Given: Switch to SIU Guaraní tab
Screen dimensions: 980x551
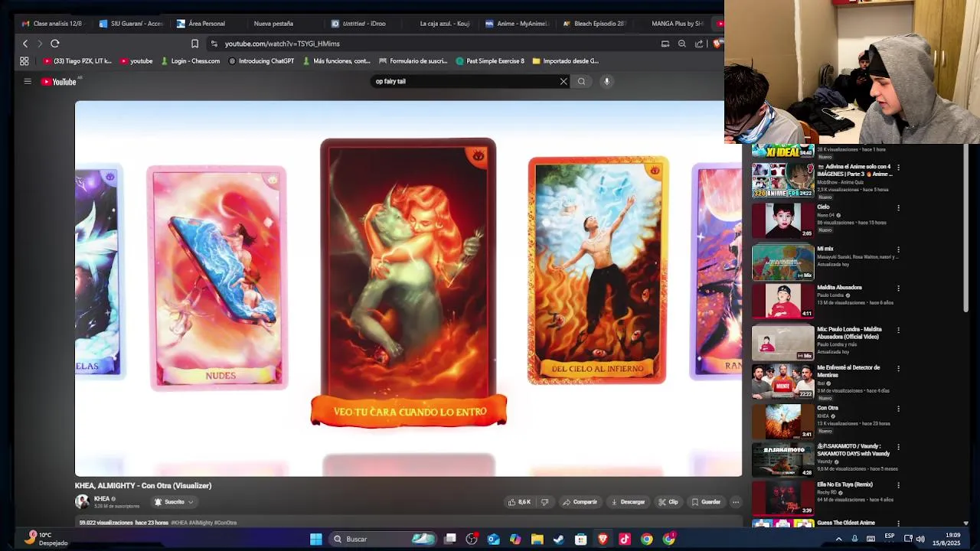Looking at the screenshot, I should [x=131, y=24].
